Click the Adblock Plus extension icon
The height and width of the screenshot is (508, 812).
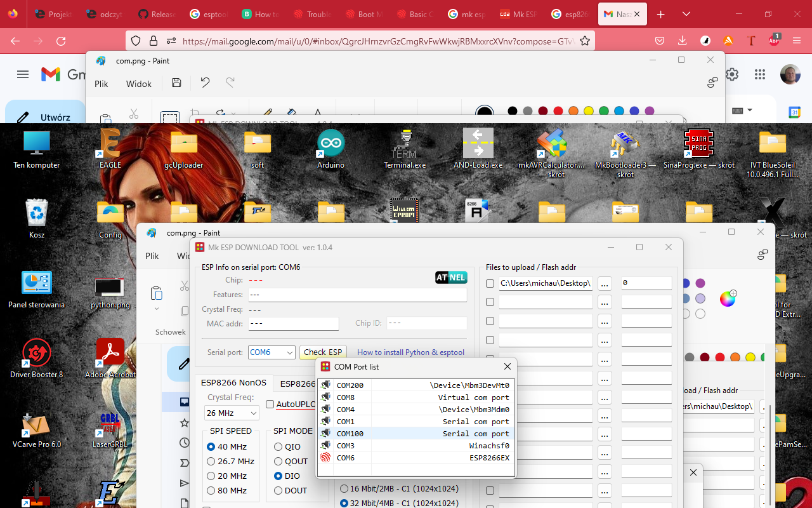point(775,41)
